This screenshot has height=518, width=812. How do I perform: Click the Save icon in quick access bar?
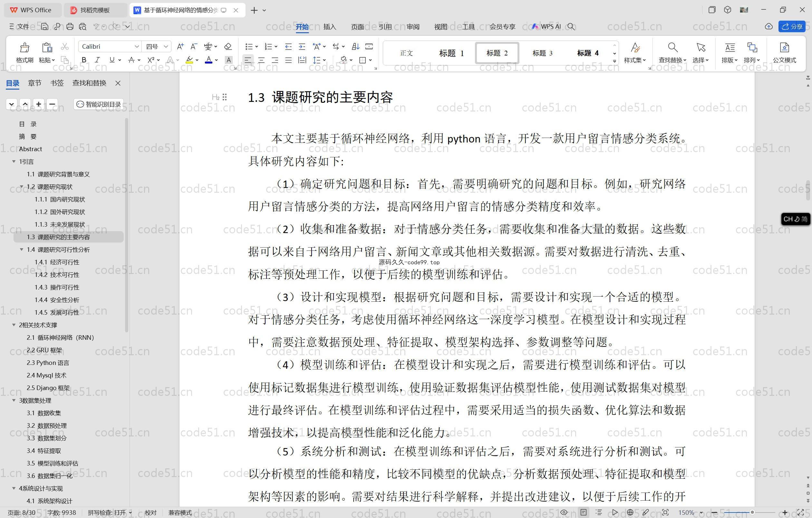(44, 26)
